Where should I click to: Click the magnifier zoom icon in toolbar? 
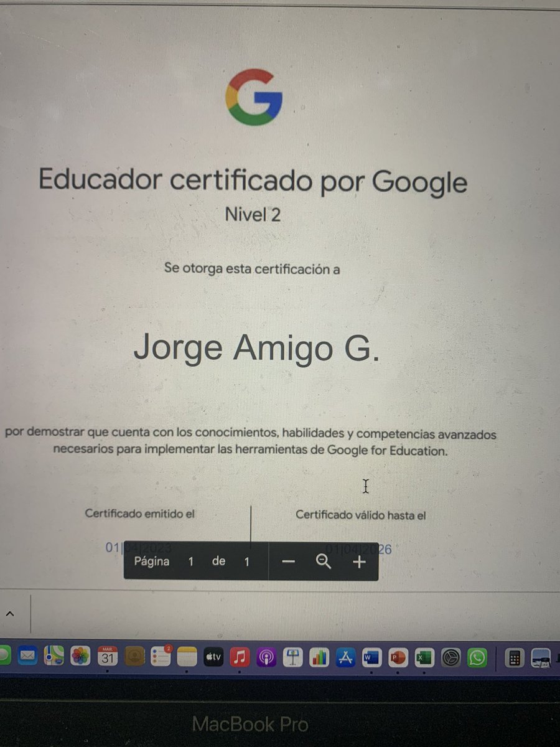pos(324,561)
